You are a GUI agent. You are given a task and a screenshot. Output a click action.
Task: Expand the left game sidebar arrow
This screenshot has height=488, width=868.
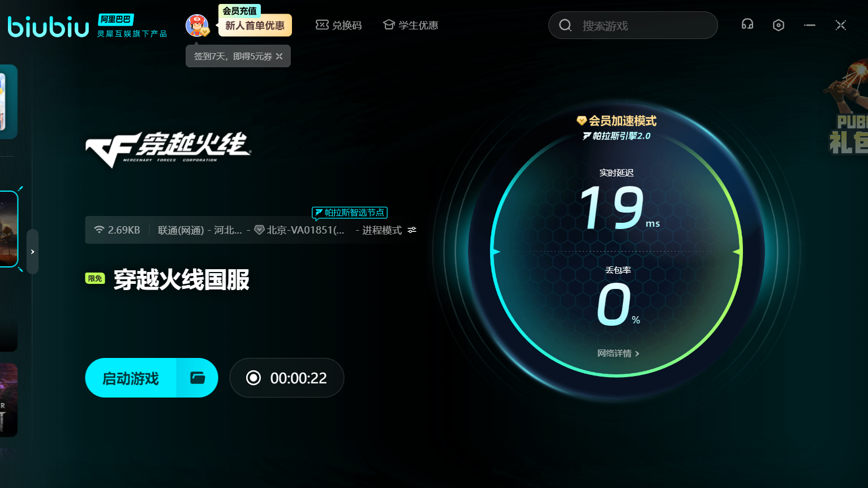[x=33, y=252]
